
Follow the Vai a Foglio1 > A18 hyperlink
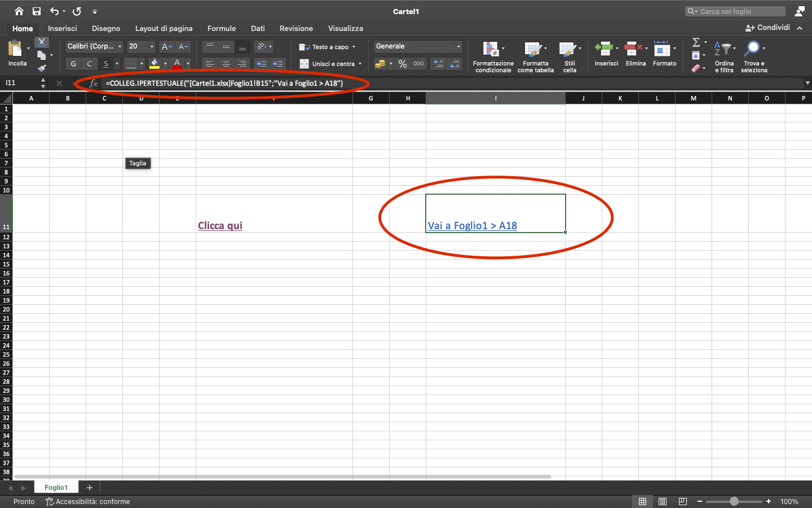(x=472, y=226)
